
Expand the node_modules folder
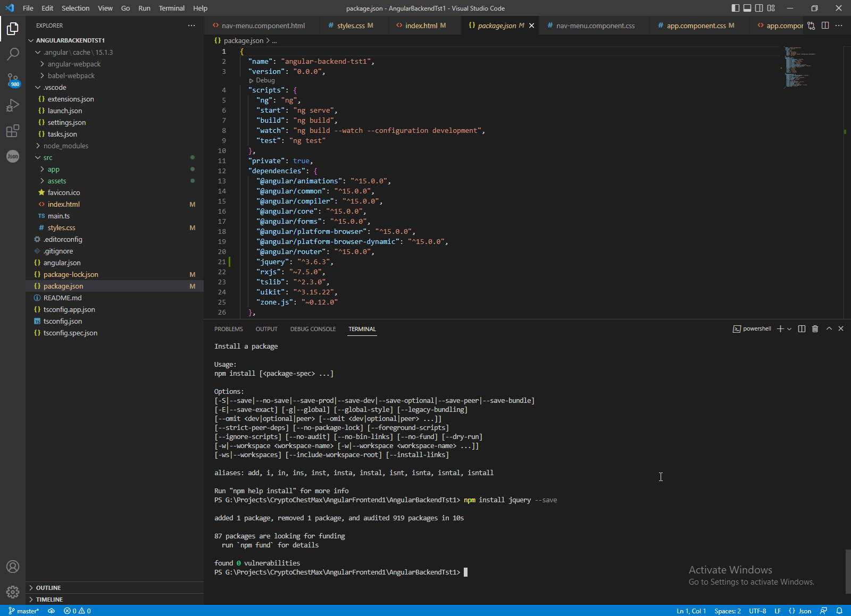(66, 146)
